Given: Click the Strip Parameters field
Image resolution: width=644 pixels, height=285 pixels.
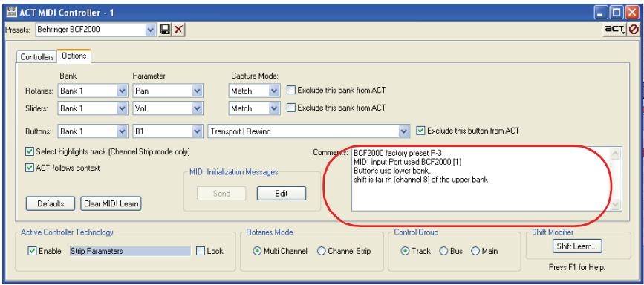Looking at the screenshot, I should (x=130, y=251).
